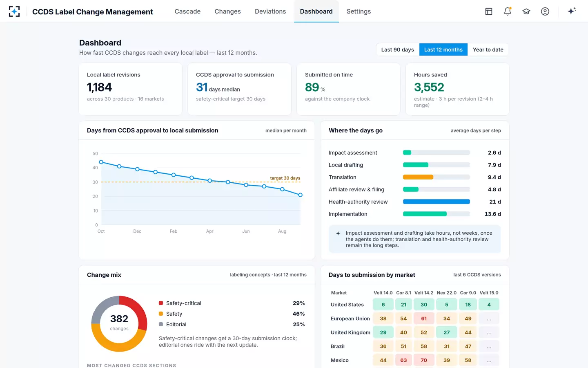The width and height of the screenshot is (588, 368).
Task: Click the United States Velt 14.0 cell 6
Action: [x=383, y=305]
